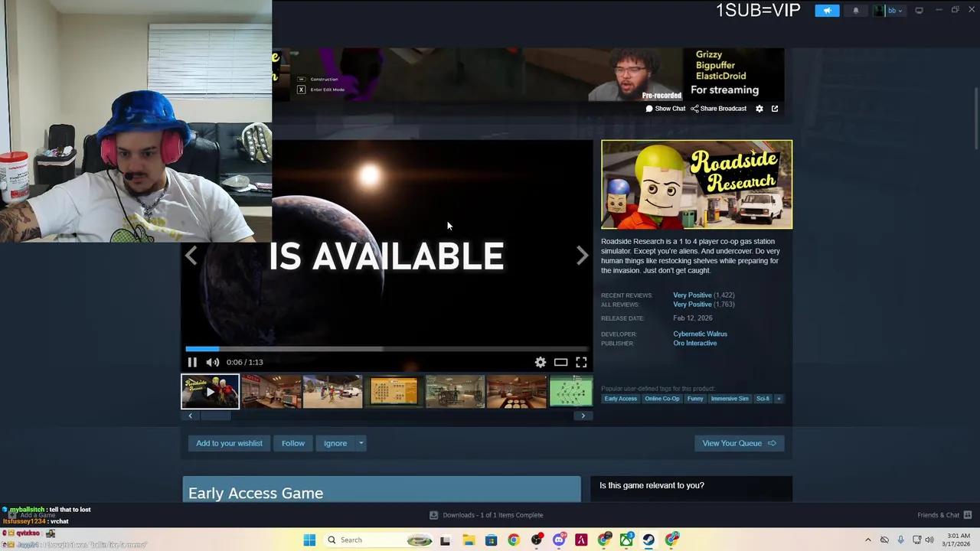Click the taskbar Search box

tap(380, 540)
